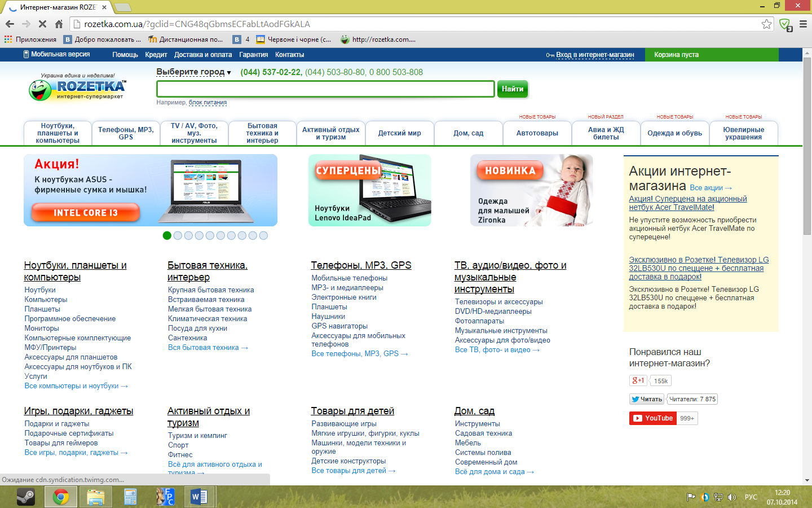Click the green Найти search button
Viewport: 812px width, 508px height.
point(513,89)
